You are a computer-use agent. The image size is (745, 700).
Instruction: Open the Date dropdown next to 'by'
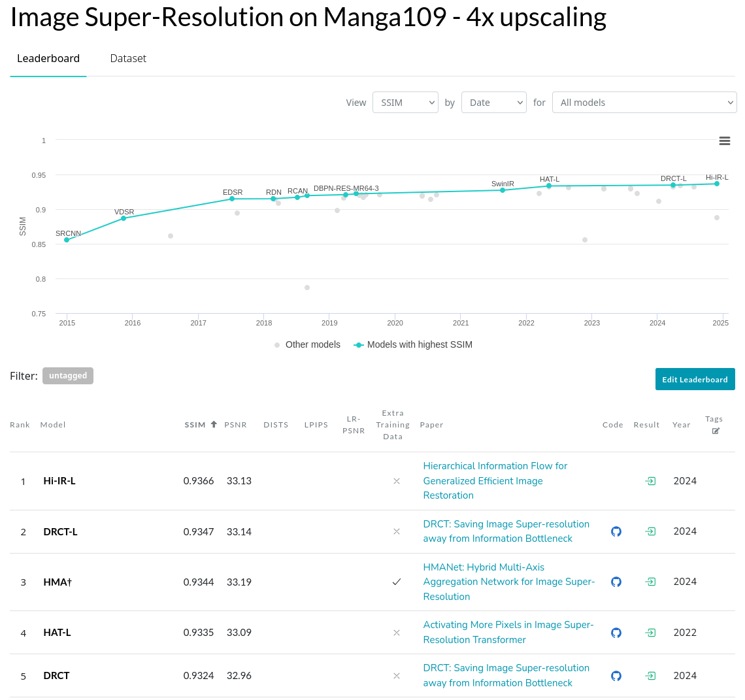coord(493,102)
